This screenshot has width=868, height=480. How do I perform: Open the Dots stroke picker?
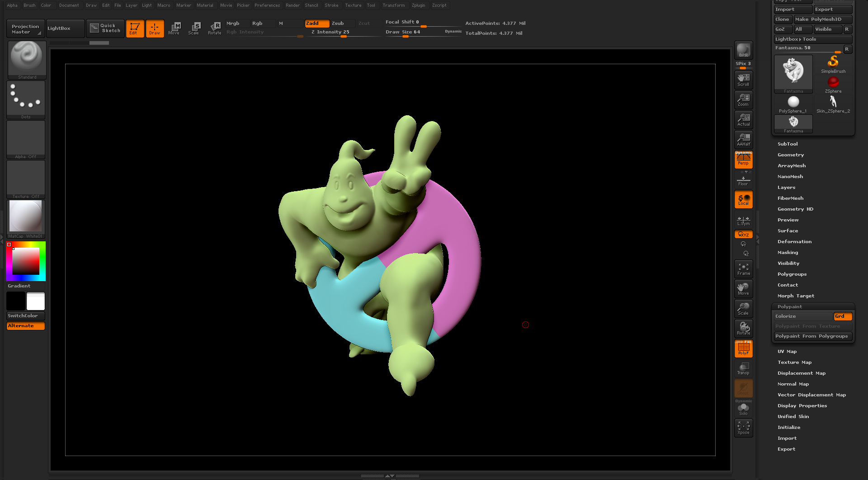(26, 100)
